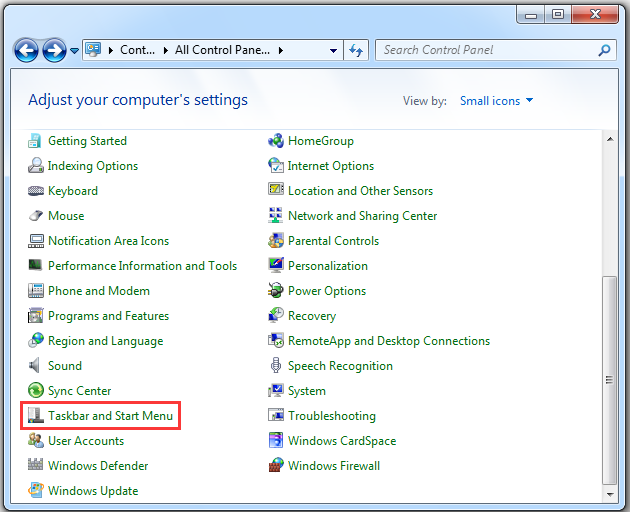Click the Recovery icon
The image size is (630, 512).
[276, 316]
